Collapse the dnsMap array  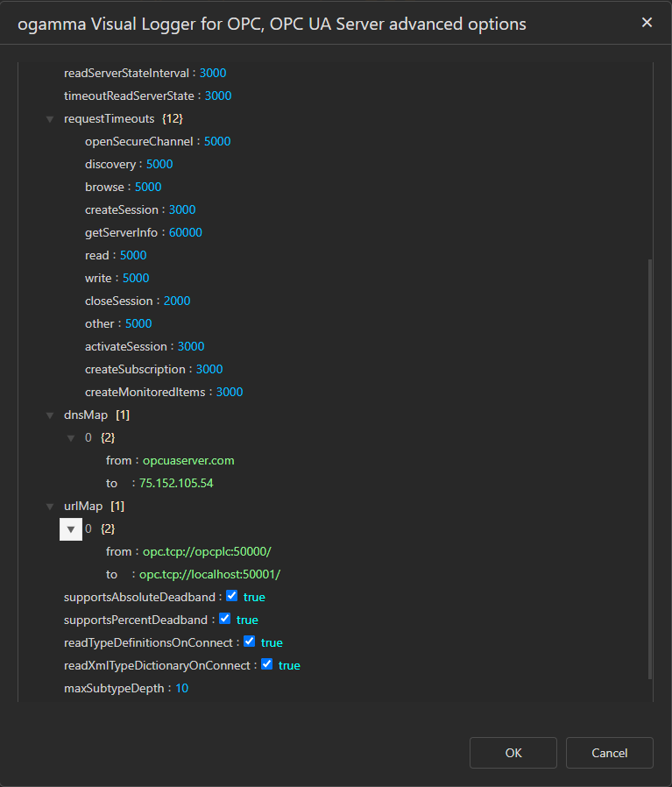coord(51,415)
